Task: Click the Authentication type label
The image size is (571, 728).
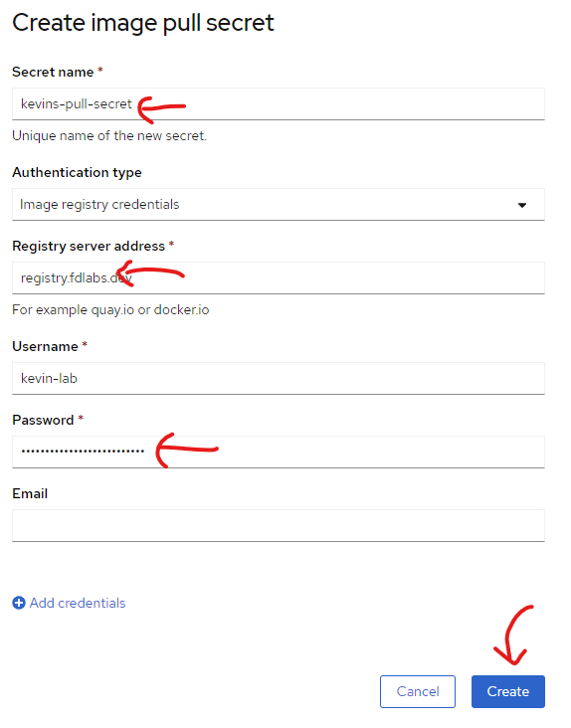Action: 77,172
